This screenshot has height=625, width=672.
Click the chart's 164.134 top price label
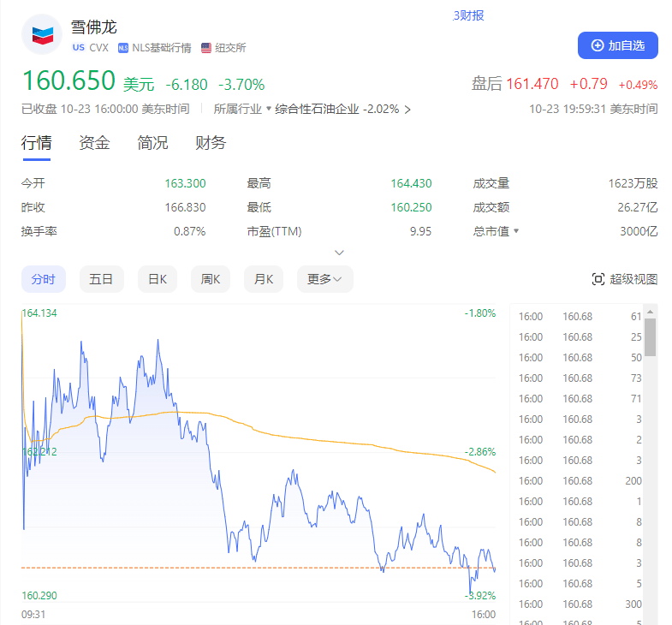click(39, 313)
